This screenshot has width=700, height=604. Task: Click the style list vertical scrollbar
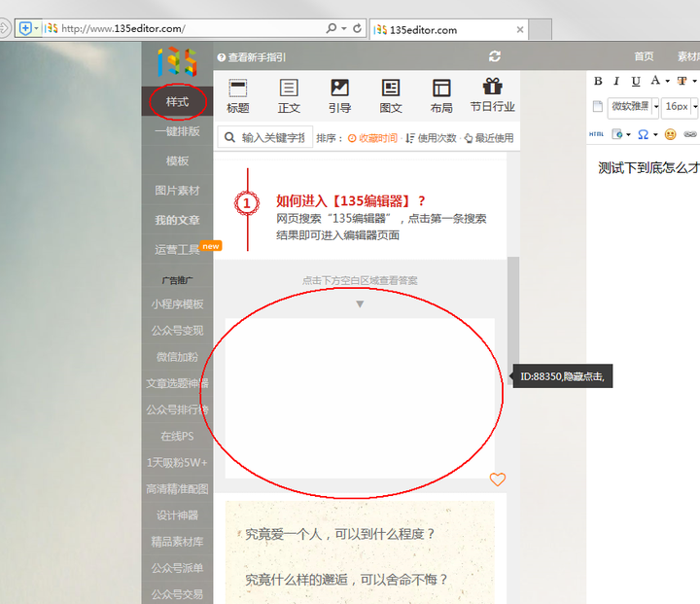513,321
